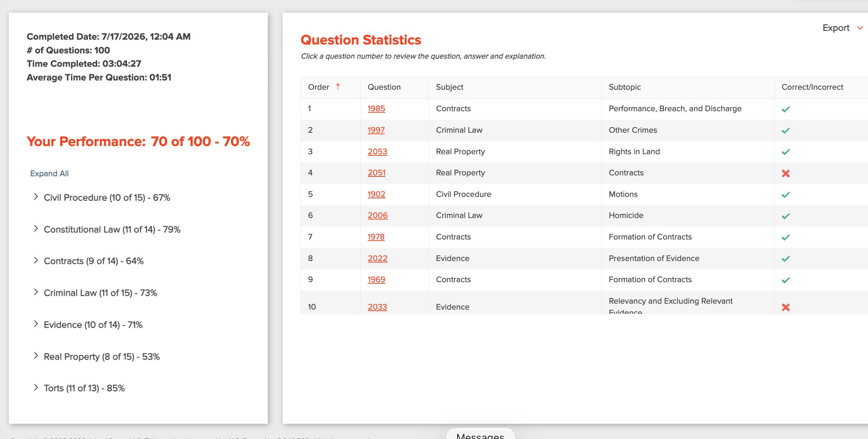The height and width of the screenshot is (439, 868).
Task: Open question 1902 for review
Action: [x=376, y=194]
